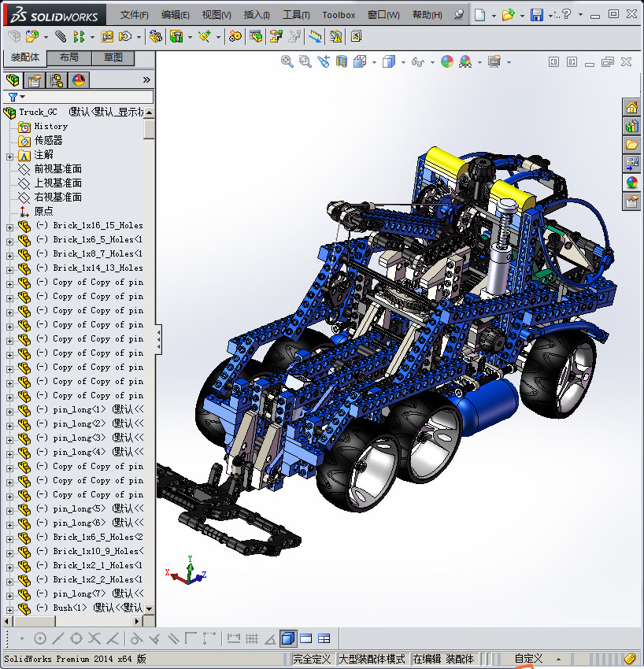Viewport: 644px width, 669px height.
Task: Switch to the PropertyManager tab
Action: click(35, 79)
